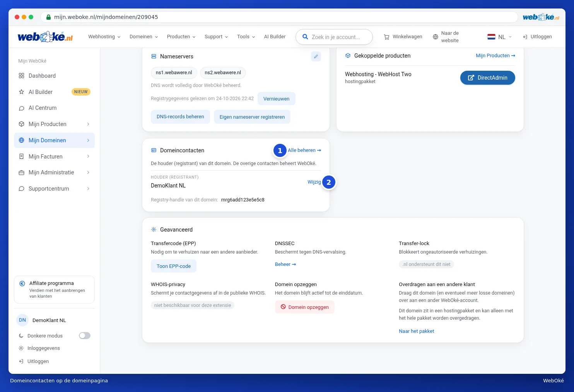Open Inloggegevens via its gear icon
Image resolution: width=574 pixels, height=392 pixels.
21,348
